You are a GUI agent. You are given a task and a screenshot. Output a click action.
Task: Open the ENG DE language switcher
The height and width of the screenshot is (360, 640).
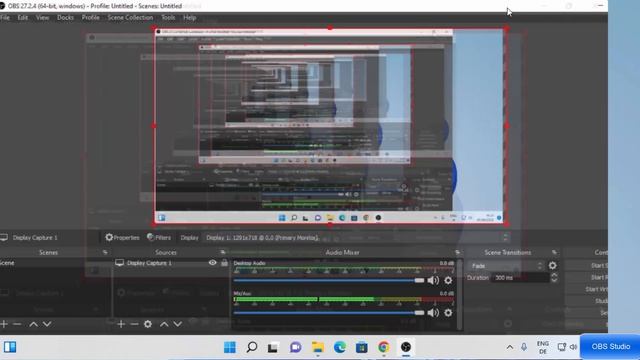click(542, 347)
